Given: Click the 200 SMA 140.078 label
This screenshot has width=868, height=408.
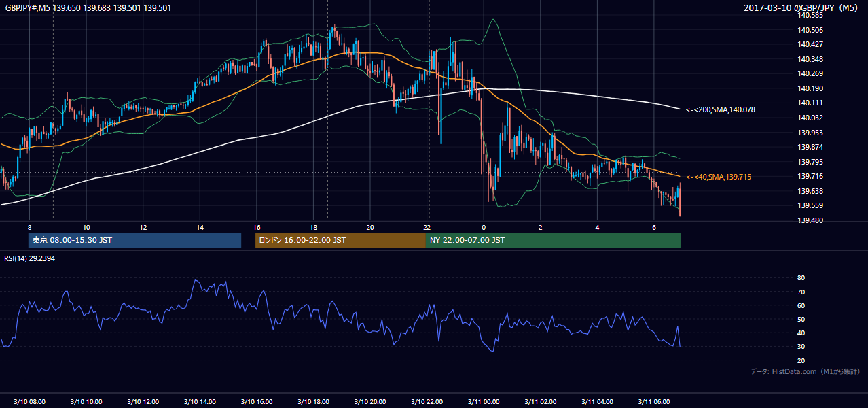Looking at the screenshot, I should [x=721, y=109].
